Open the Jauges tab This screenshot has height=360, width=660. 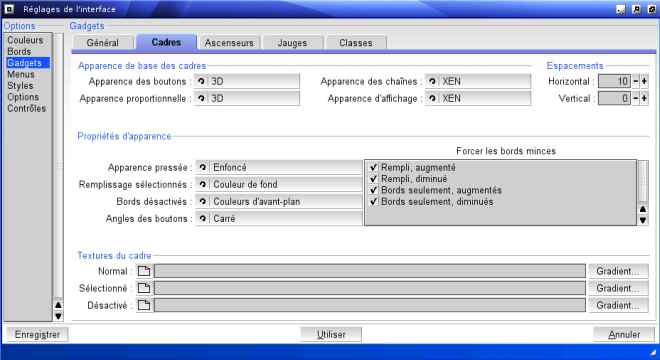point(293,43)
